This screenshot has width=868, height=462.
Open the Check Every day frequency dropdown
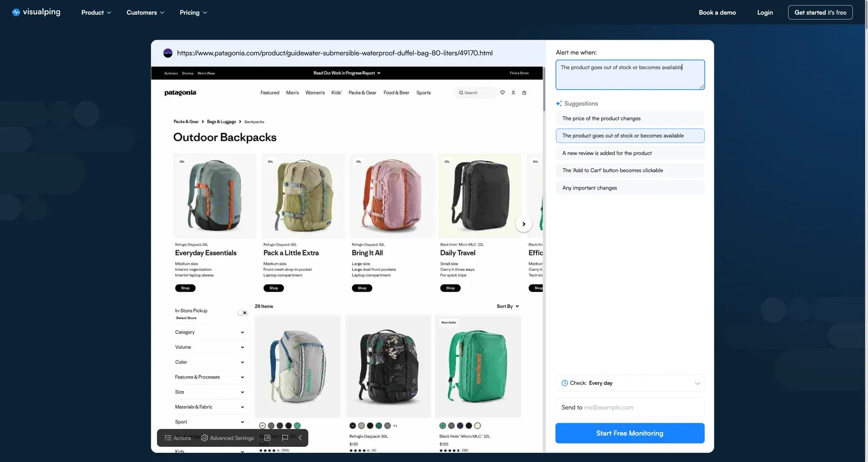(630, 383)
